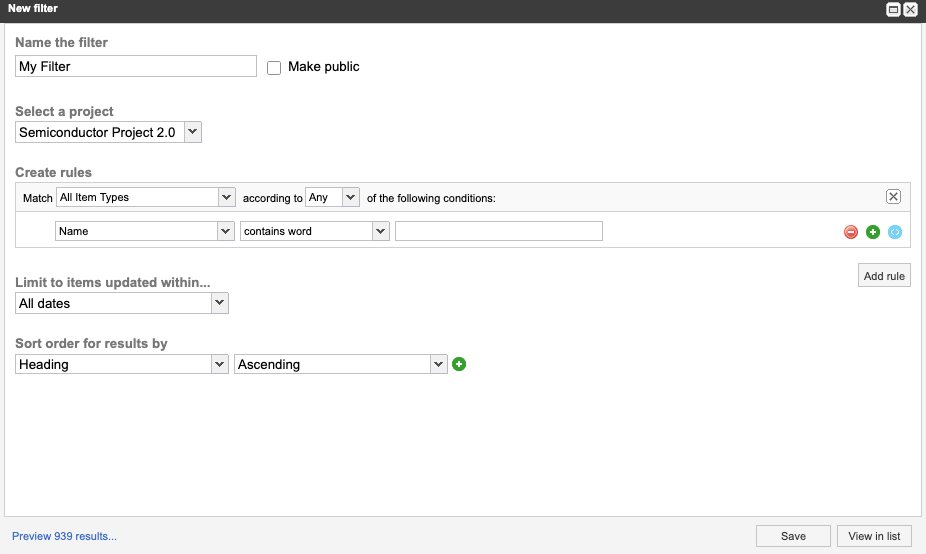Enable the Make public checkbox
This screenshot has width=926, height=554.
point(274,67)
